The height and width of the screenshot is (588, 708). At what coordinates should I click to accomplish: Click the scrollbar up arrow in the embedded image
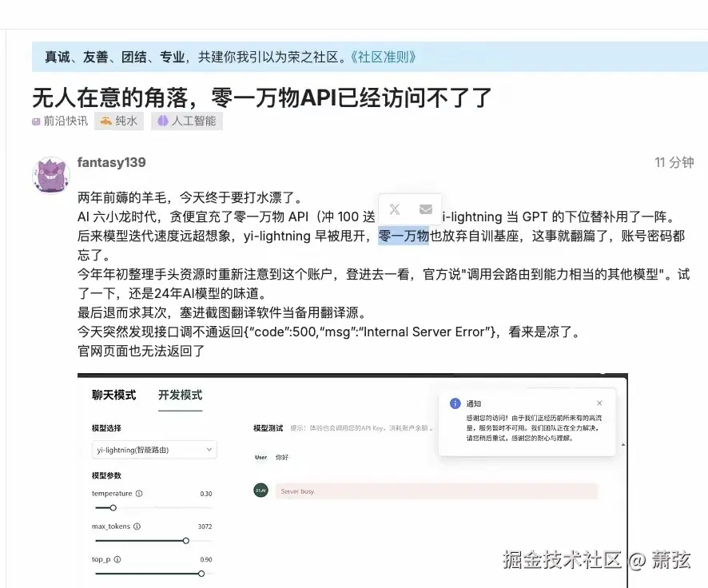click(x=623, y=445)
